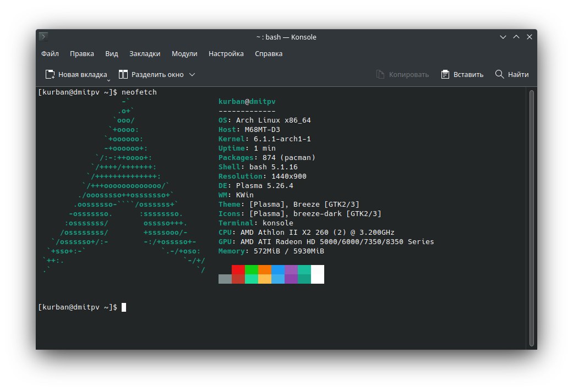Click the CPU: AMD Athlon II line
This screenshot has height=392, width=573.
pyautogui.click(x=306, y=232)
